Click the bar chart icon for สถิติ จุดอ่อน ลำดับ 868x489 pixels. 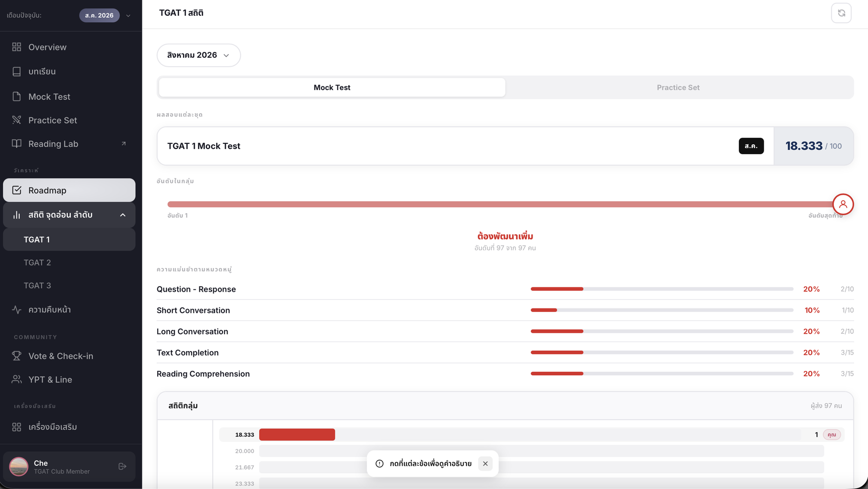17,215
